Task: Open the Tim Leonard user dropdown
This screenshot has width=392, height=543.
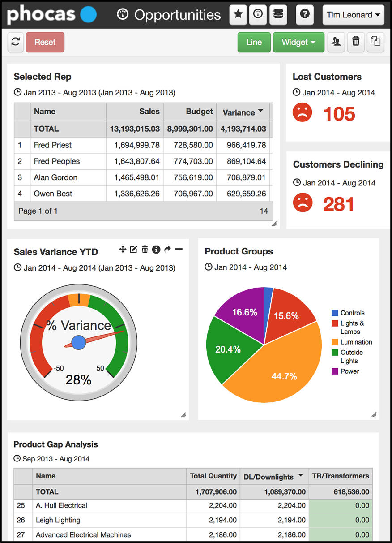Action: [x=353, y=15]
